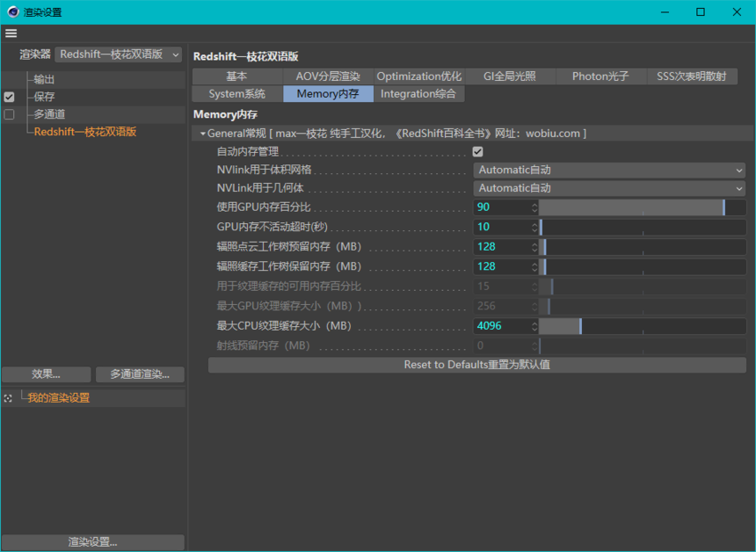Viewport: 756px width, 552px height.
Task: Enable the 多通道 checkbox
Action: [x=9, y=114]
